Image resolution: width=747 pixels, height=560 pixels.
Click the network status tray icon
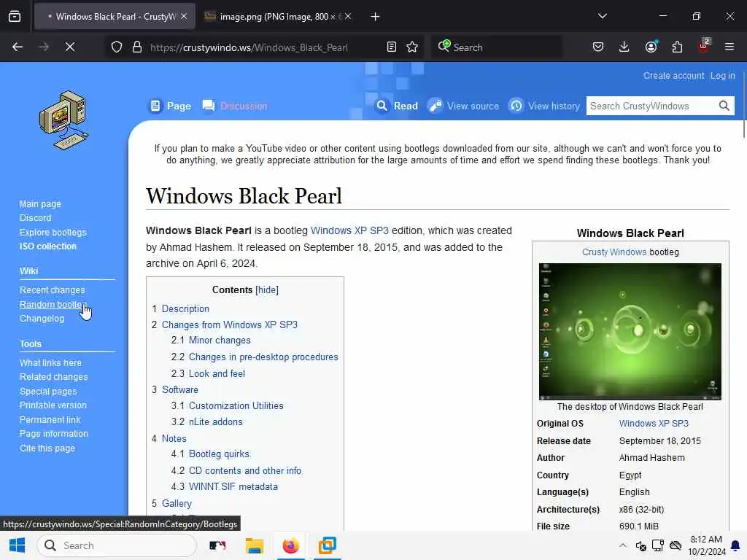658,545
